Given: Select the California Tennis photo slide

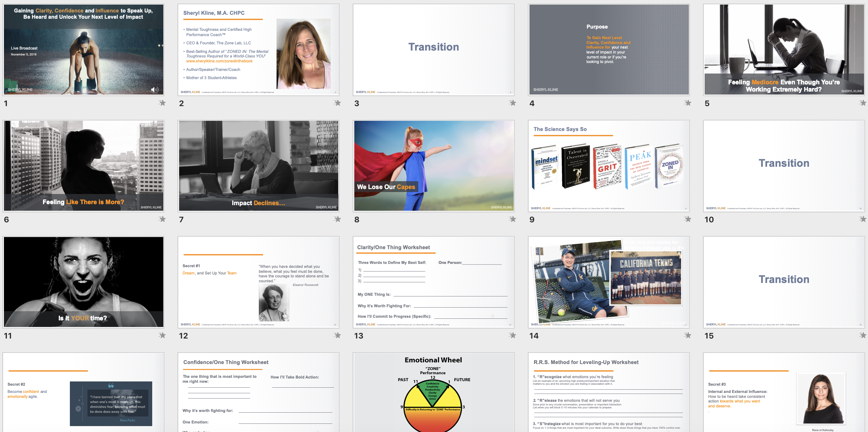Looking at the screenshot, I should [x=609, y=282].
